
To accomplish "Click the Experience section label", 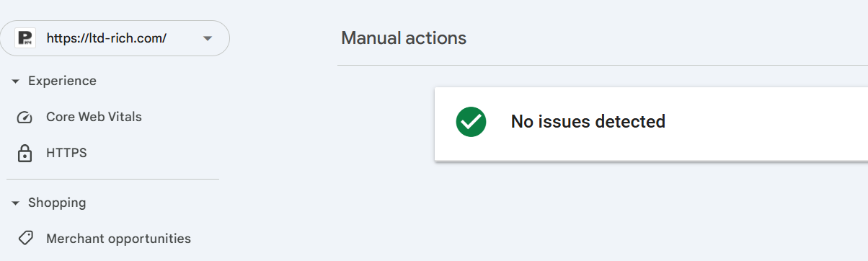I will click(x=62, y=81).
